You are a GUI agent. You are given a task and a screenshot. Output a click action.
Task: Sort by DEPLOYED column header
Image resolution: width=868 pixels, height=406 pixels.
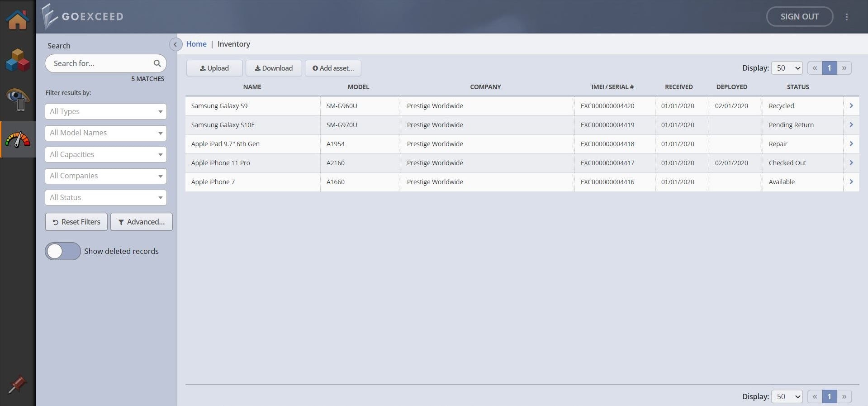point(731,87)
